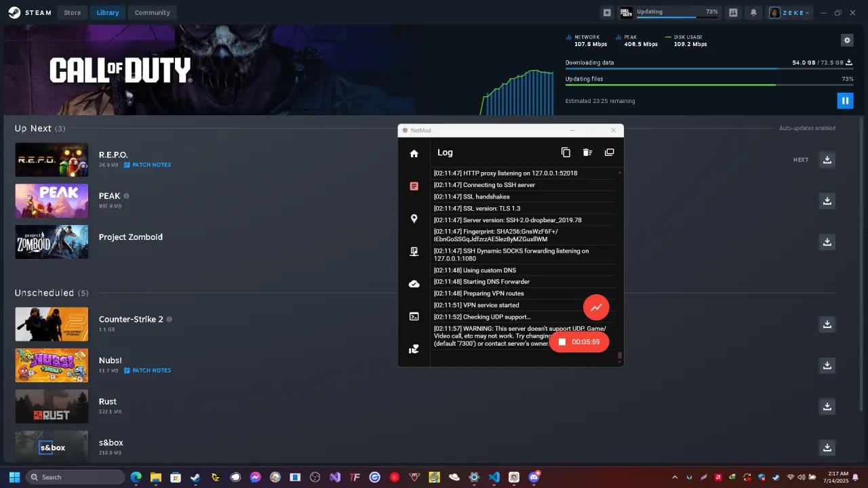Stop the VPN connection timer 00:05:59
Image resolution: width=868 pixels, height=488 pixels.
(x=579, y=342)
